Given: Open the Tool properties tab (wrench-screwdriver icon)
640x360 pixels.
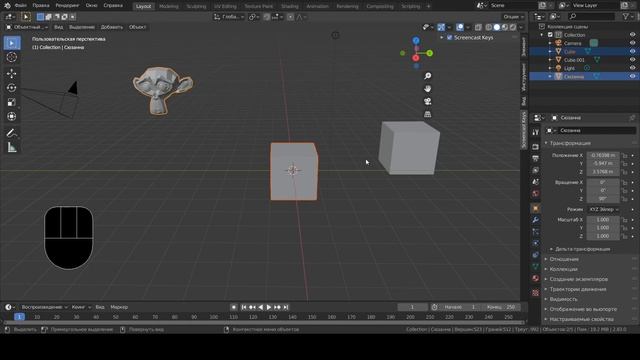Looking at the screenshot, I should 536,132.
